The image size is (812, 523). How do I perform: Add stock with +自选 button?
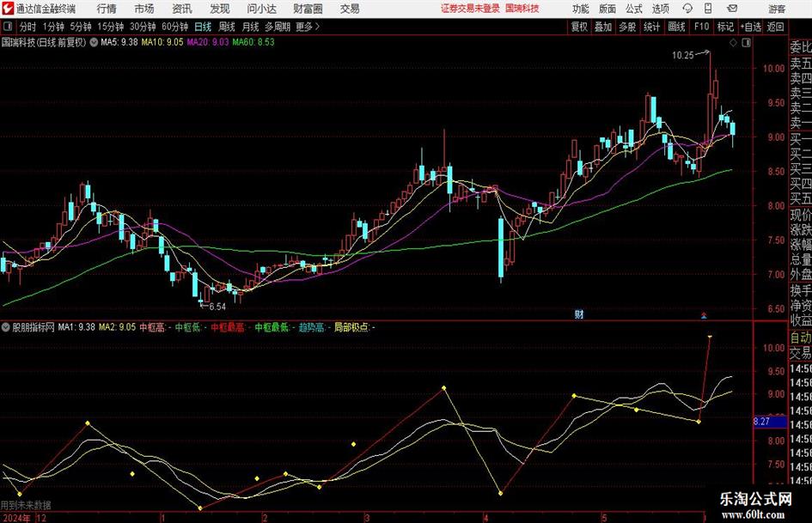click(x=750, y=27)
